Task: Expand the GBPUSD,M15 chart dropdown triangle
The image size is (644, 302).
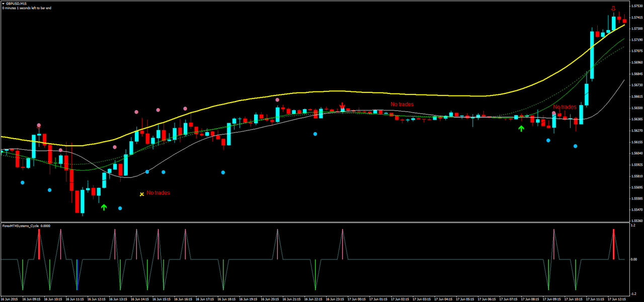Action: coord(3,2)
